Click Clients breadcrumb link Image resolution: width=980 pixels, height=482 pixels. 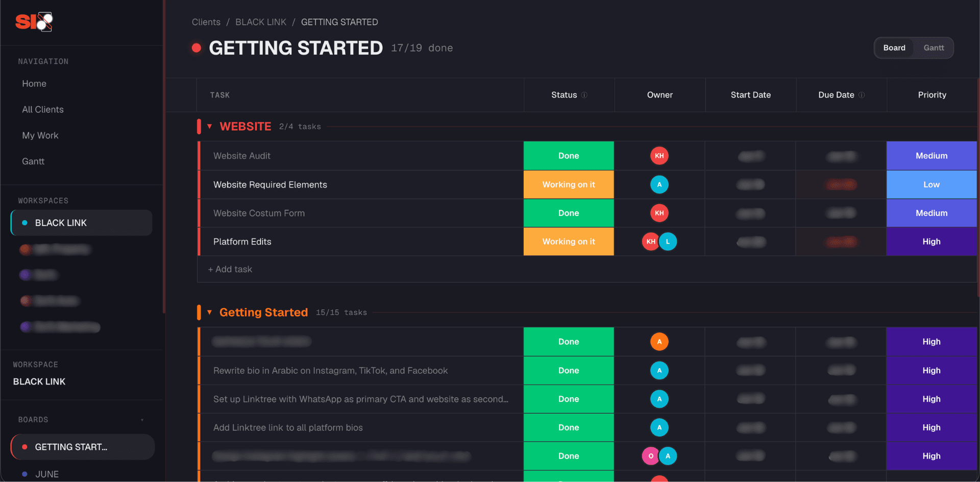tap(206, 22)
